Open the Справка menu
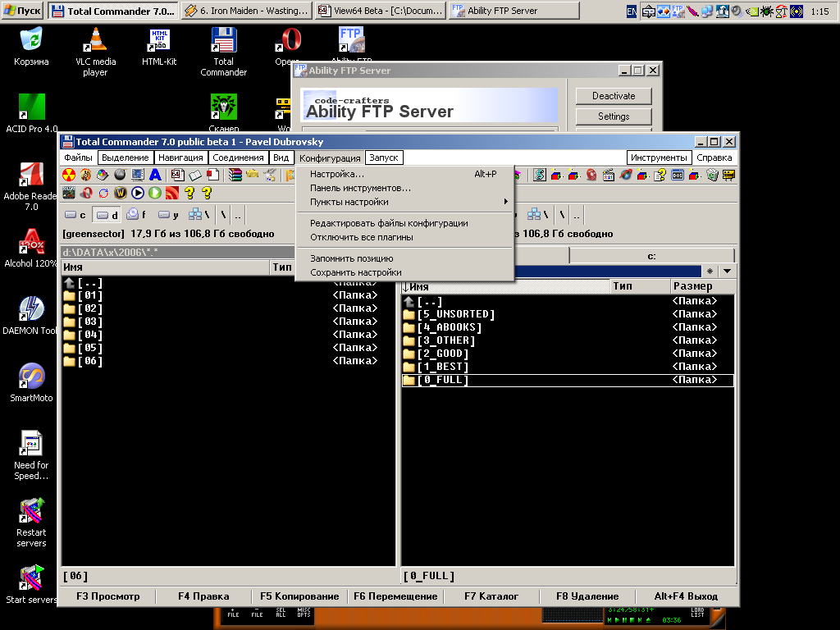Screen dimensions: 840x630 [x=714, y=157]
